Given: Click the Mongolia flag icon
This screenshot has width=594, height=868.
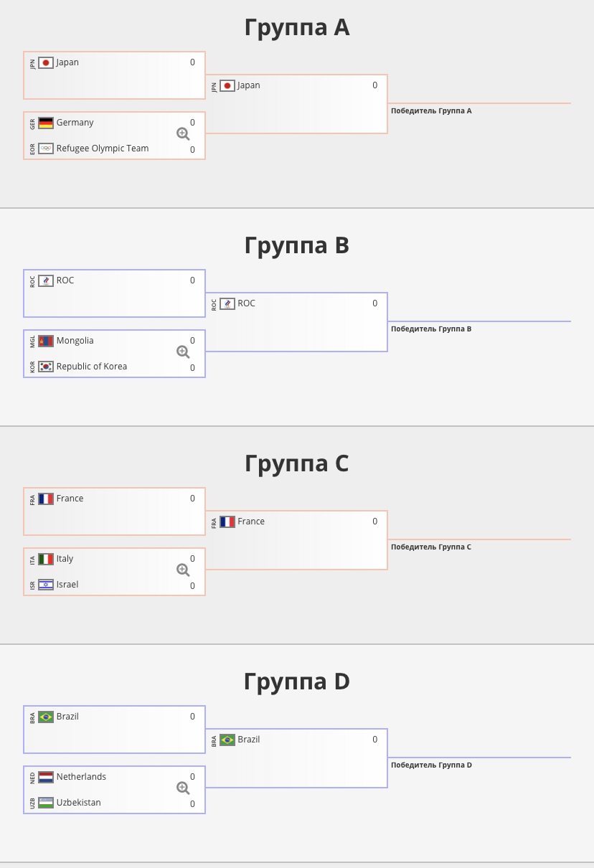Looking at the screenshot, I should pos(46,341).
